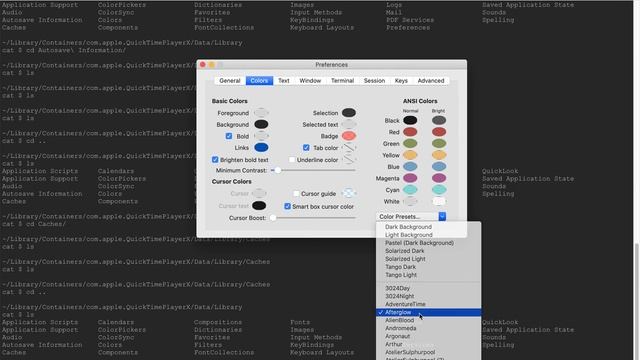Click ANSI Yellow bright color swatch
The height and width of the screenshot is (360, 640).
[x=439, y=155]
